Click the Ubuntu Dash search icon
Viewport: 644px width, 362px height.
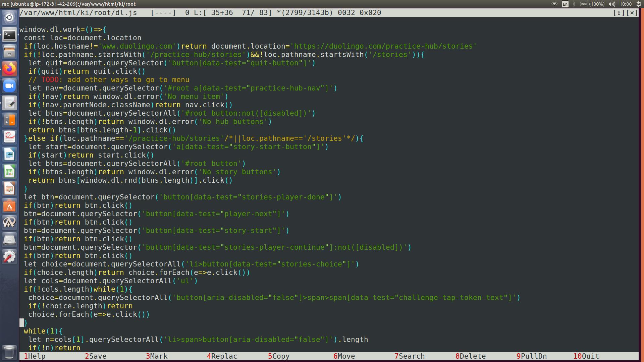coord(9,17)
